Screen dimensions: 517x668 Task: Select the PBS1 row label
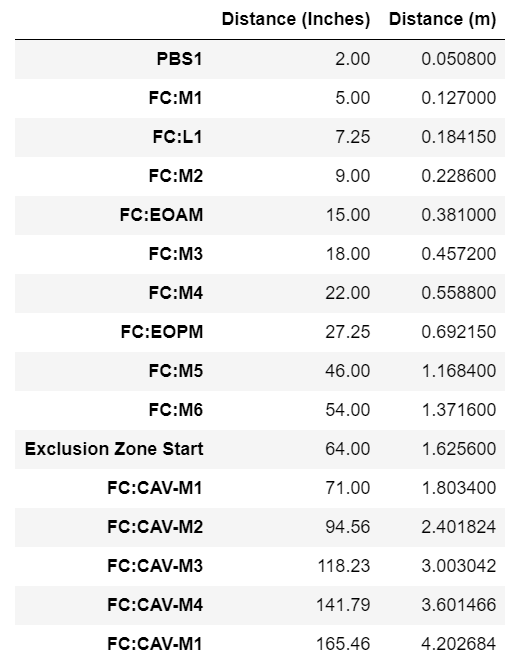179,59
